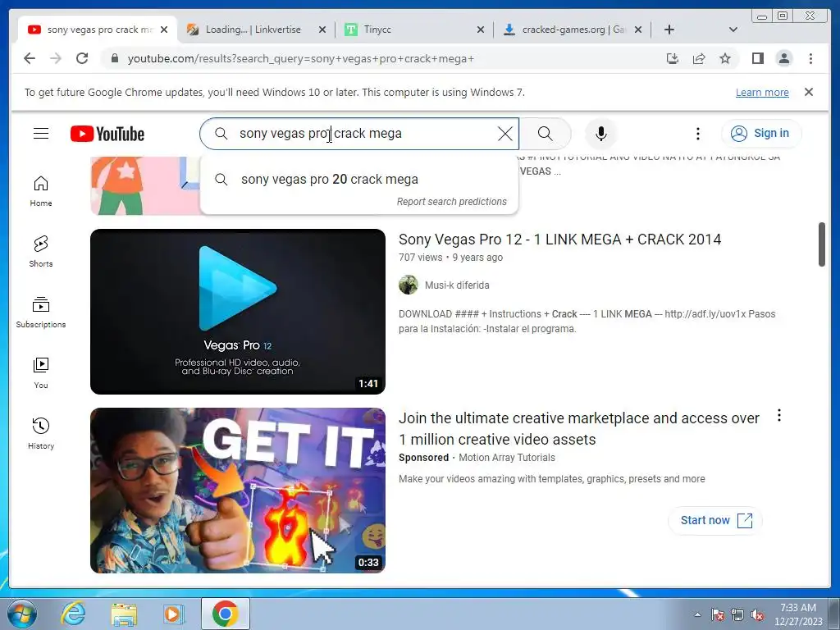Click the browser forward arrow
This screenshot has height=630, width=840.
[x=56, y=58]
